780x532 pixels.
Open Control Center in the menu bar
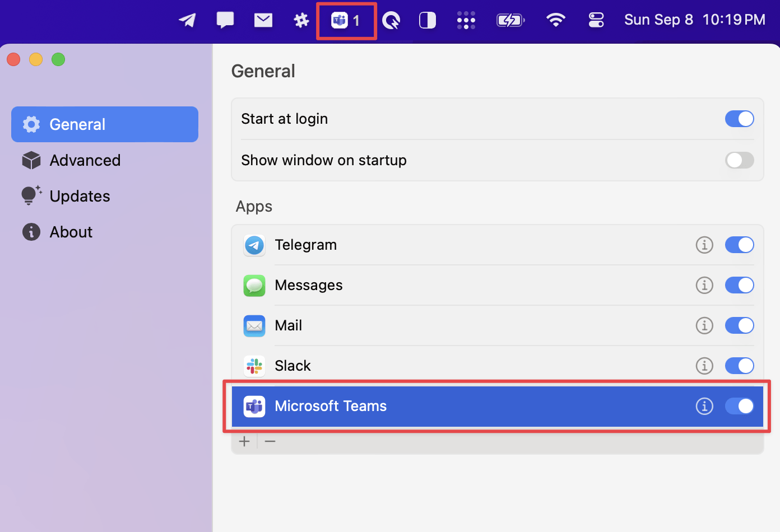click(x=596, y=20)
